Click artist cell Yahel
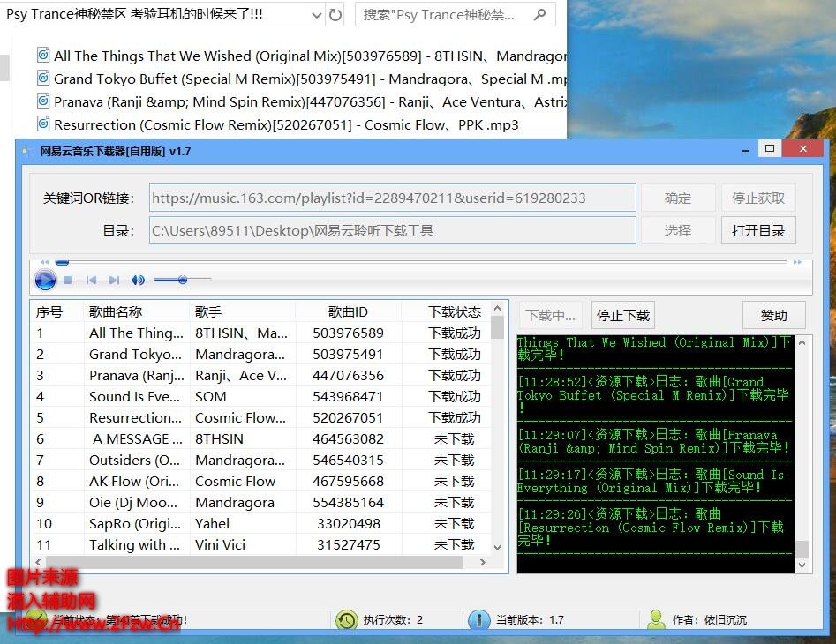The width and height of the screenshot is (836, 644). tap(243, 524)
